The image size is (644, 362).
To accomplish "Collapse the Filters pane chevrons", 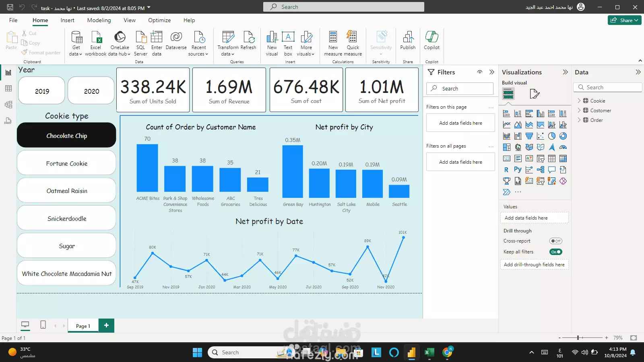I will coord(491,72).
